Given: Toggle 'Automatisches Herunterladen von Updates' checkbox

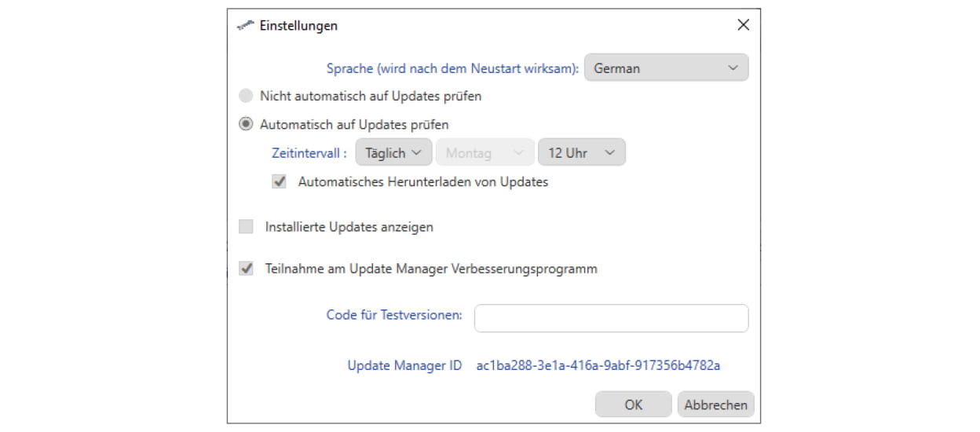Looking at the screenshot, I should [x=279, y=182].
